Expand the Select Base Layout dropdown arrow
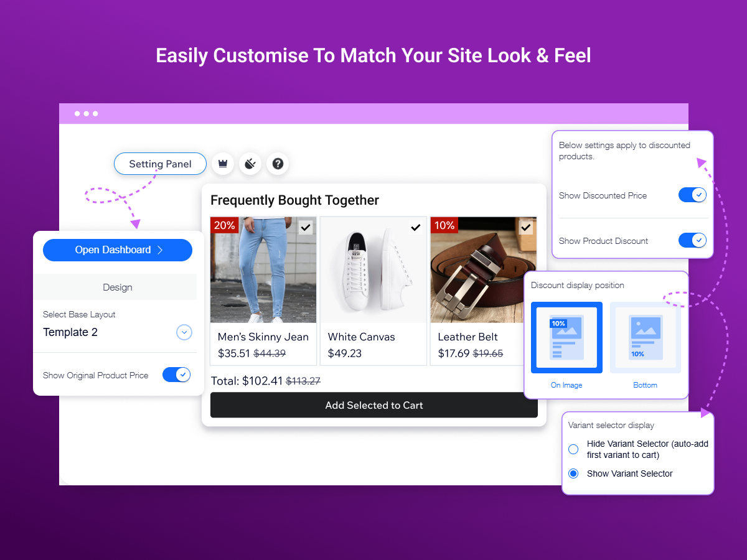This screenshot has height=560, width=747. (x=184, y=332)
